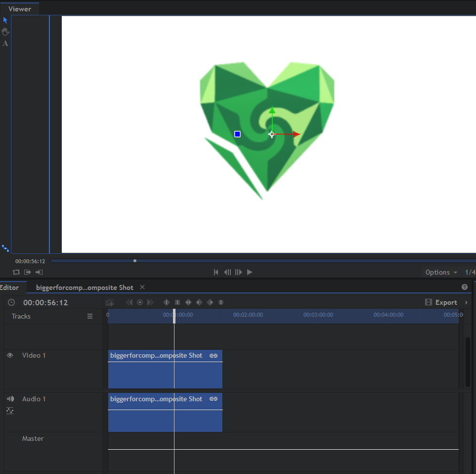476x474 pixels.
Task: Expand the arrow next to Export
Action: click(467, 302)
